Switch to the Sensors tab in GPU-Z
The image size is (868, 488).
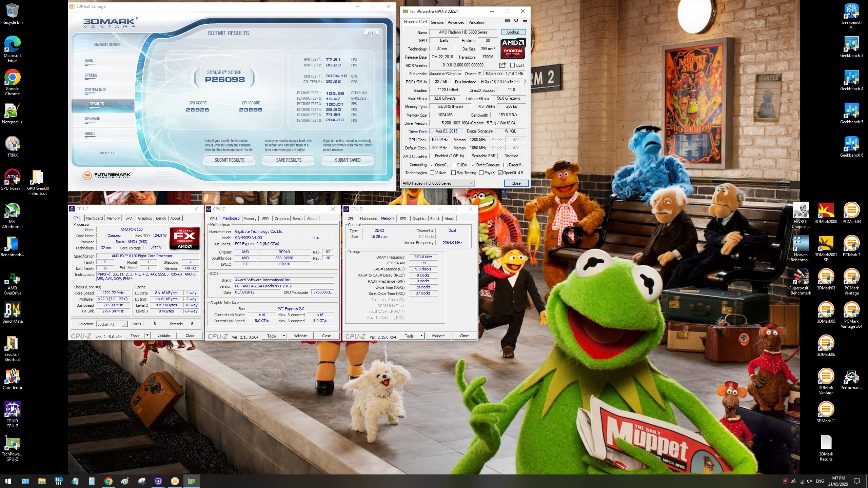(437, 22)
